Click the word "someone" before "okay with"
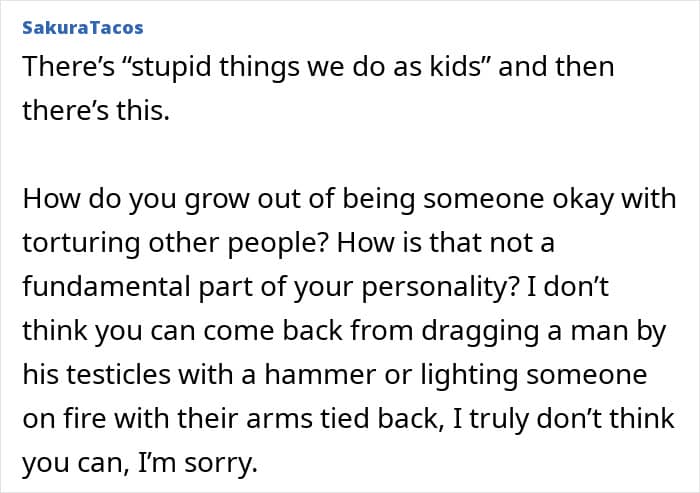Screen dimensions: 700x493 point(483,199)
